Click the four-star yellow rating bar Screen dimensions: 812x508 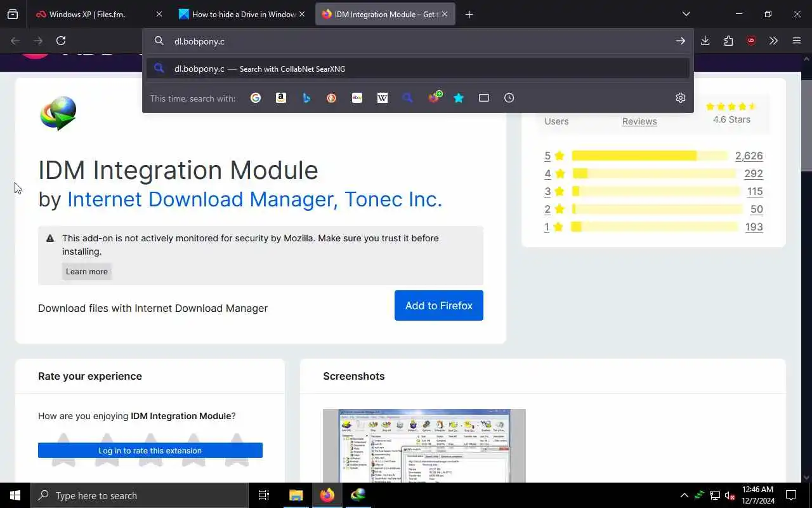(654, 173)
